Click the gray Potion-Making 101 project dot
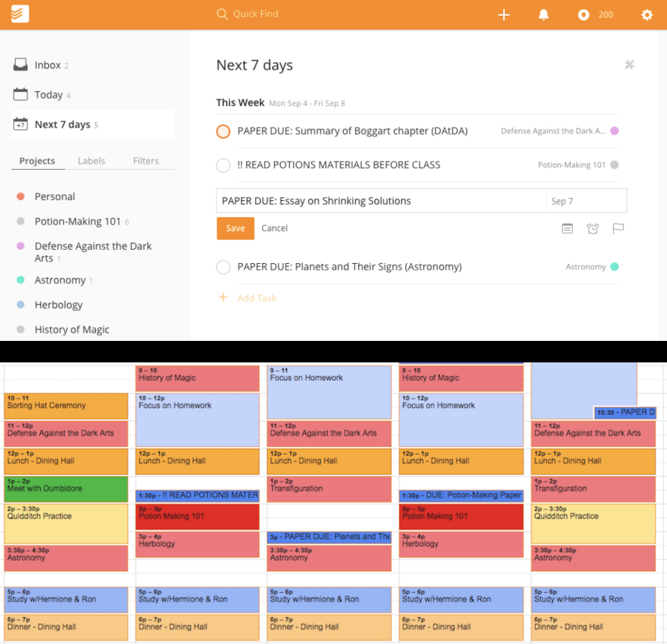The image size is (667, 644). coord(614,165)
